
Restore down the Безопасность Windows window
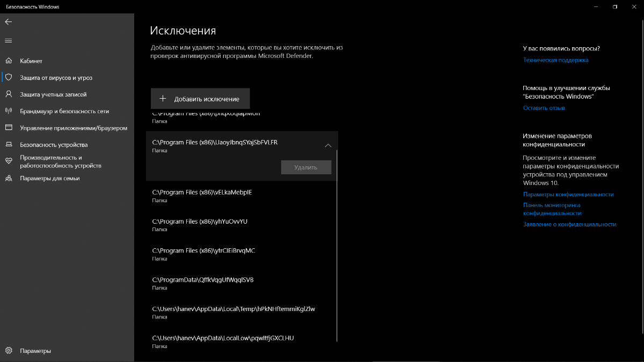click(x=614, y=6)
